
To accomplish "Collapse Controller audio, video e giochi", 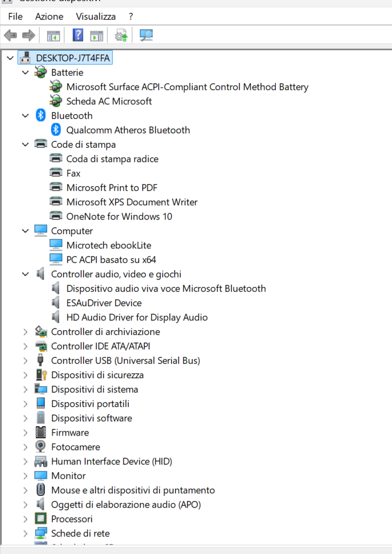I will point(26,274).
